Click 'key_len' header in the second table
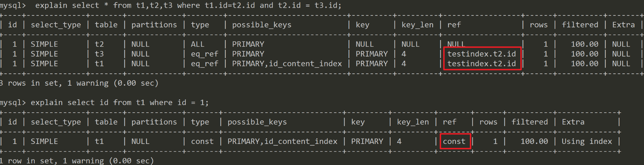 click(413, 122)
